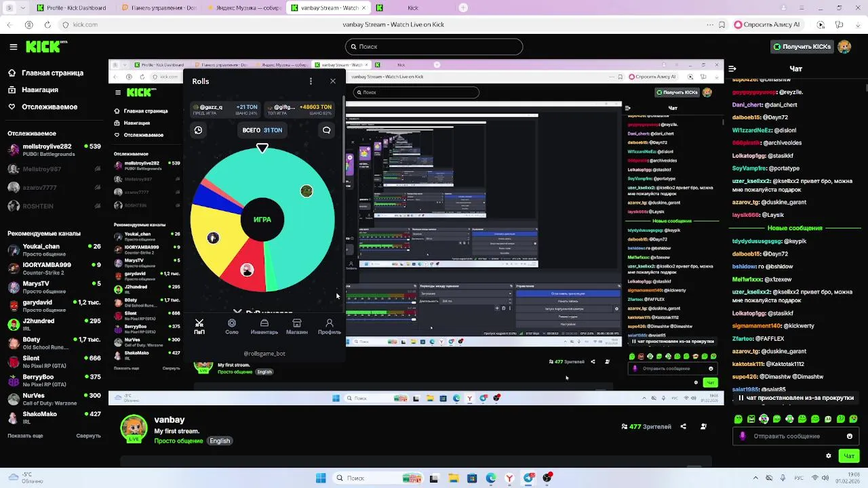Screen dimensions: 868x488
Task: Open a new browser tab
Action: [463, 8]
